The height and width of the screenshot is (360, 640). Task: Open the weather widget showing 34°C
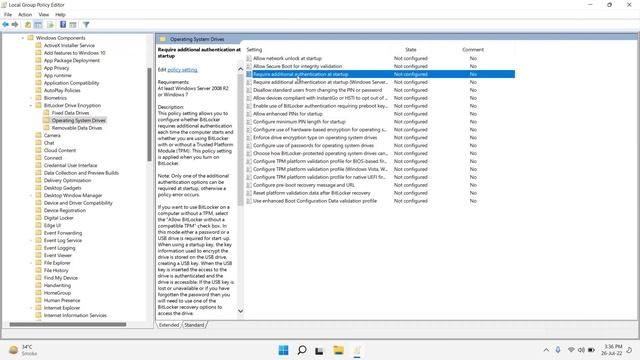coord(23,350)
